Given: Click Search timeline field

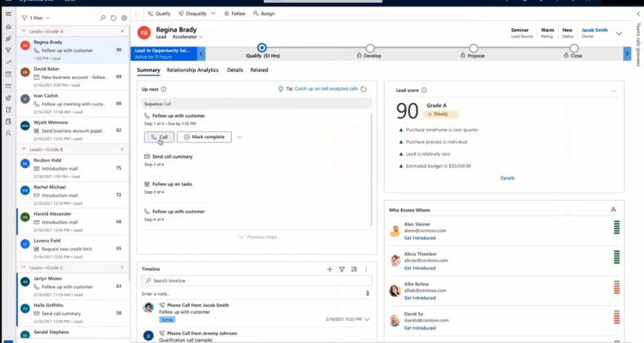Looking at the screenshot, I should pyautogui.click(x=257, y=280).
